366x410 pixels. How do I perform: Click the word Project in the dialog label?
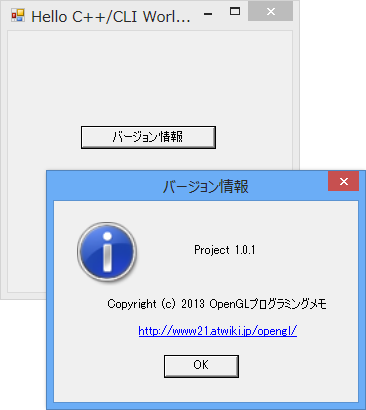click(212, 250)
